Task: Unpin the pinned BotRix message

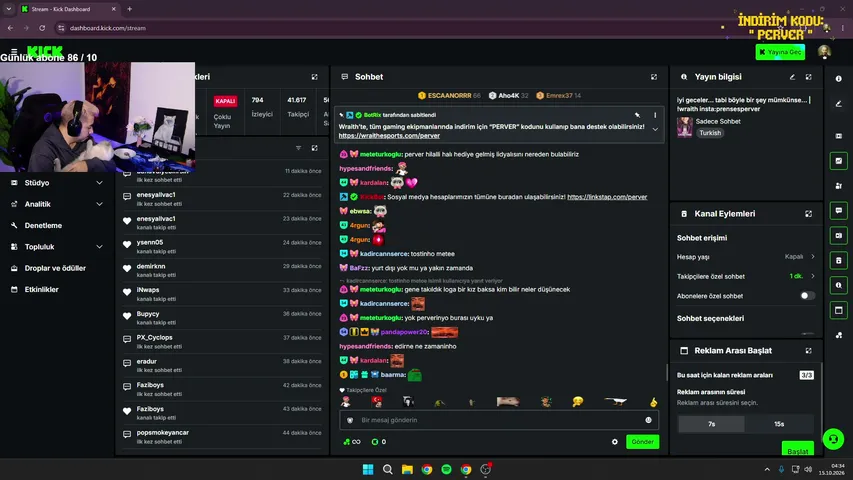Action: [x=637, y=115]
